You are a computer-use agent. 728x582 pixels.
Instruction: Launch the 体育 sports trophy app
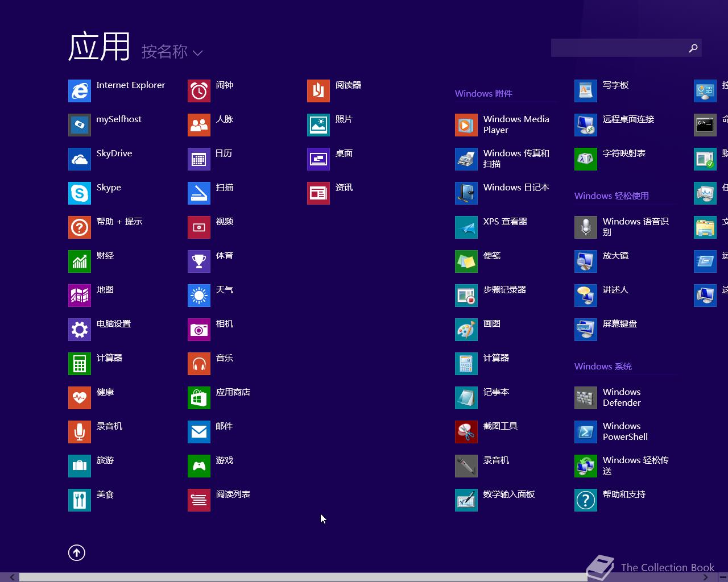coord(199,261)
